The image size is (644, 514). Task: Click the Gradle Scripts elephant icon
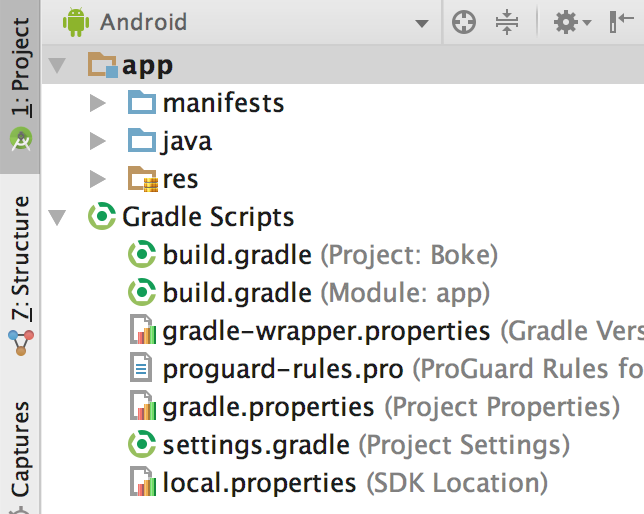(102, 217)
